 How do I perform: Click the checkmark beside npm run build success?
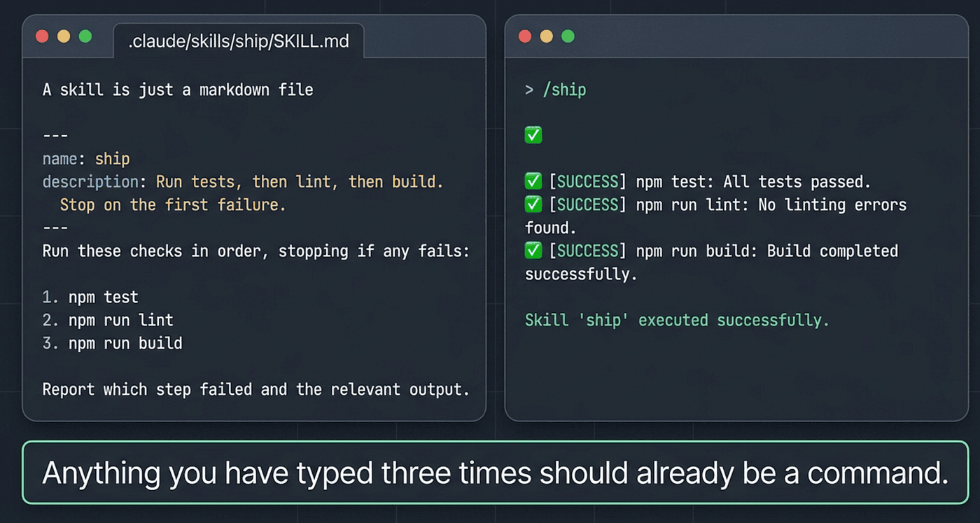(533, 251)
